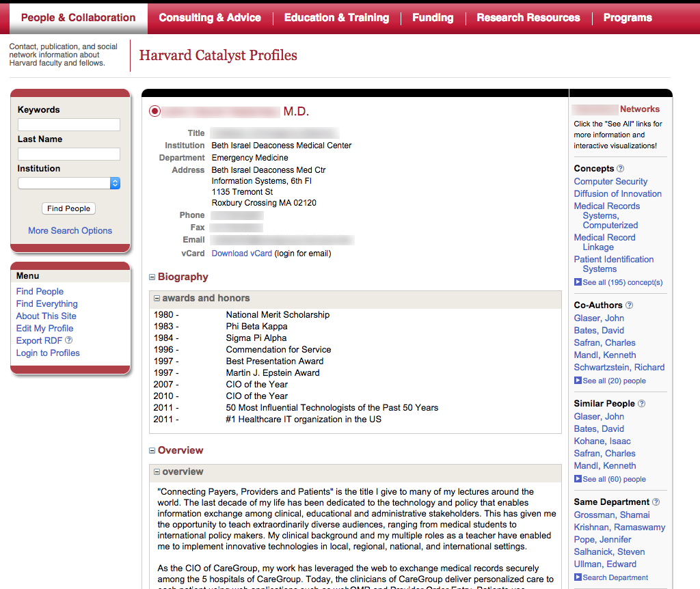Click the help icon next to Concepts
Image resolution: width=700 pixels, height=589 pixels.
pyautogui.click(x=621, y=169)
